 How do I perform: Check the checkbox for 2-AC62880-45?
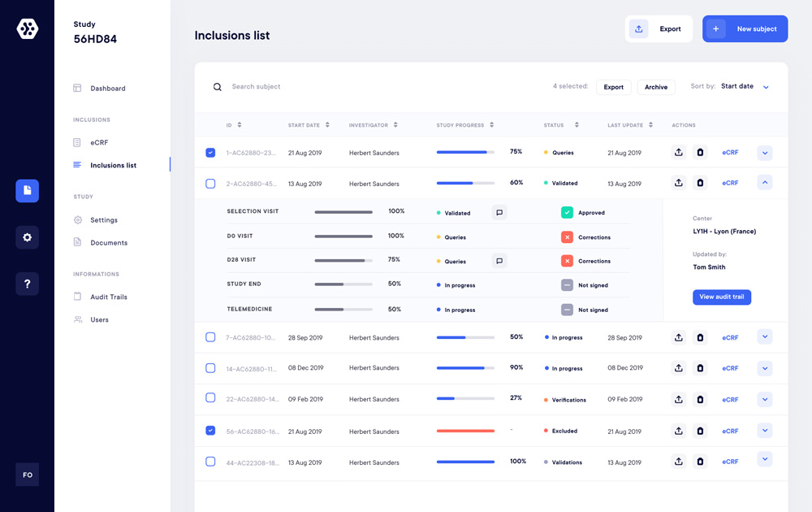(210, 184)
